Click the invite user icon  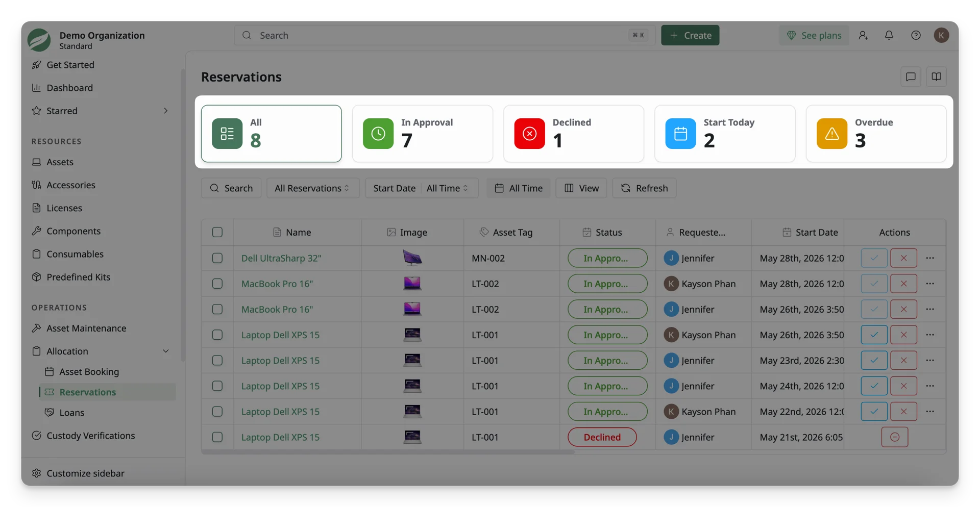click(863, 35)
